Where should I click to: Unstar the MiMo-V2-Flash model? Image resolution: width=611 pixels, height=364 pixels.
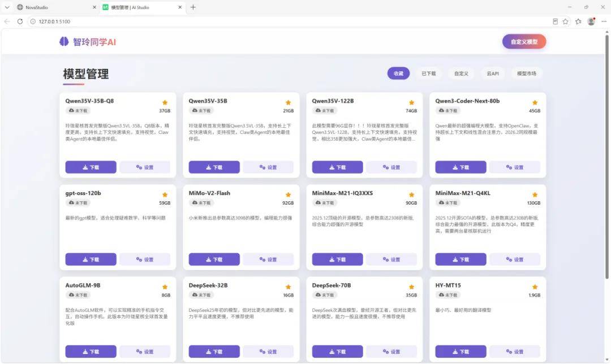point(289,194)
